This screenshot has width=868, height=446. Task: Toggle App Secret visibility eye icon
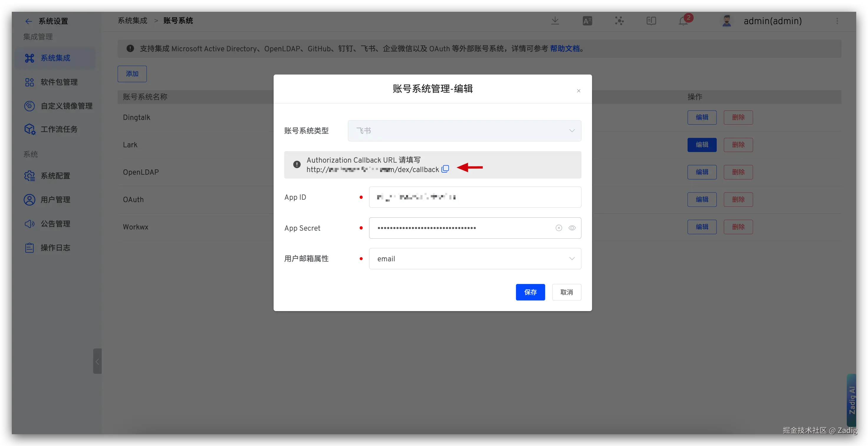point(572,228)
